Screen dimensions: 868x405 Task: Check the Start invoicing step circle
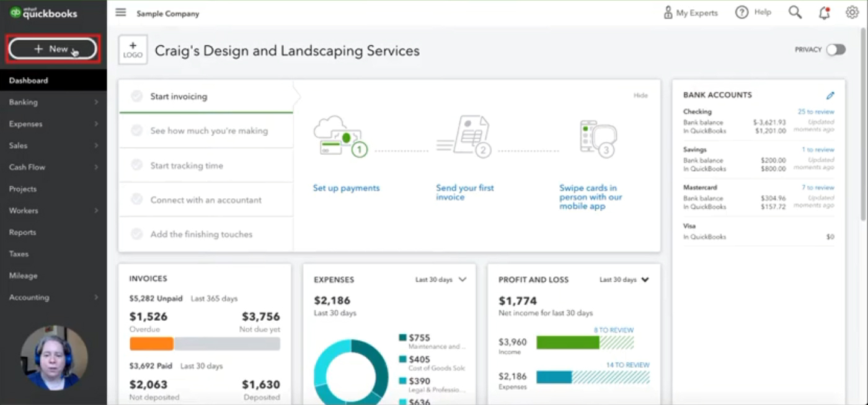[136, 96]
